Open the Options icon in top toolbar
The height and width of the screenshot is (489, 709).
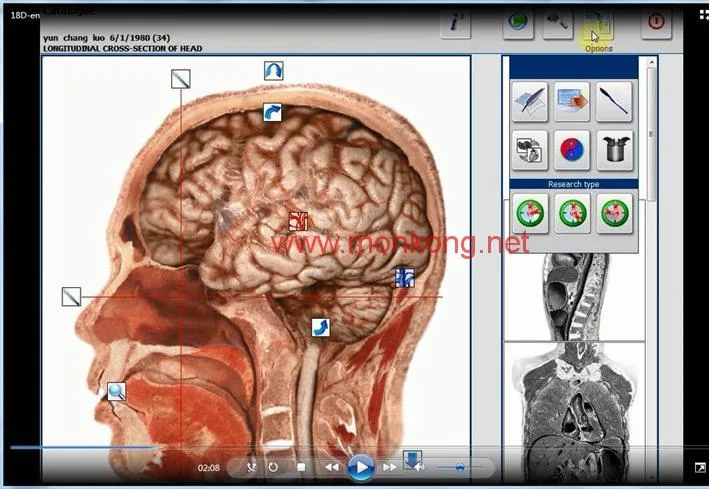[x=598, y=25]
